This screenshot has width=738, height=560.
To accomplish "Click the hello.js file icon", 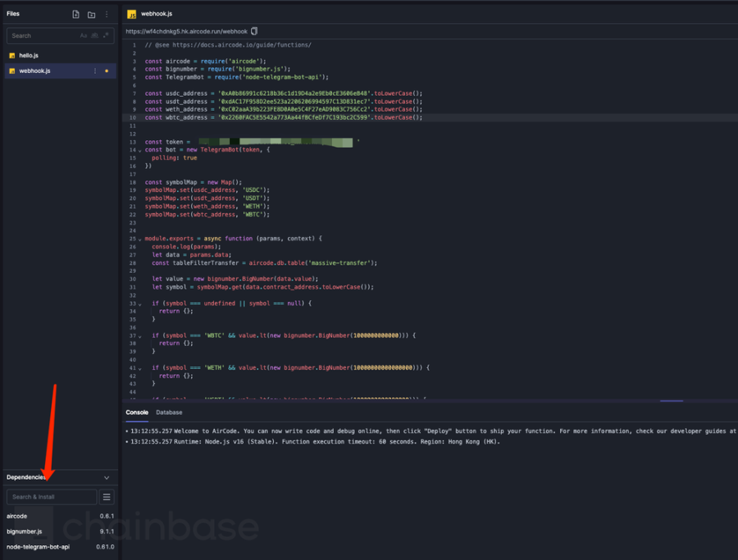I will click(x=12, y=56).
